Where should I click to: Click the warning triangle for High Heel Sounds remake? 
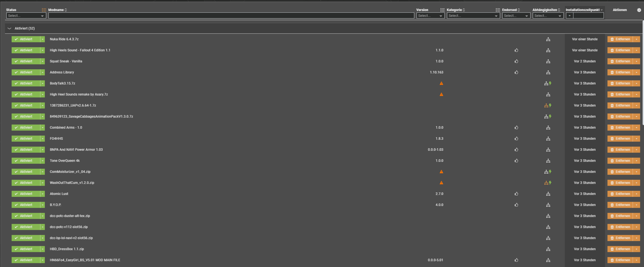coord(441,94)
